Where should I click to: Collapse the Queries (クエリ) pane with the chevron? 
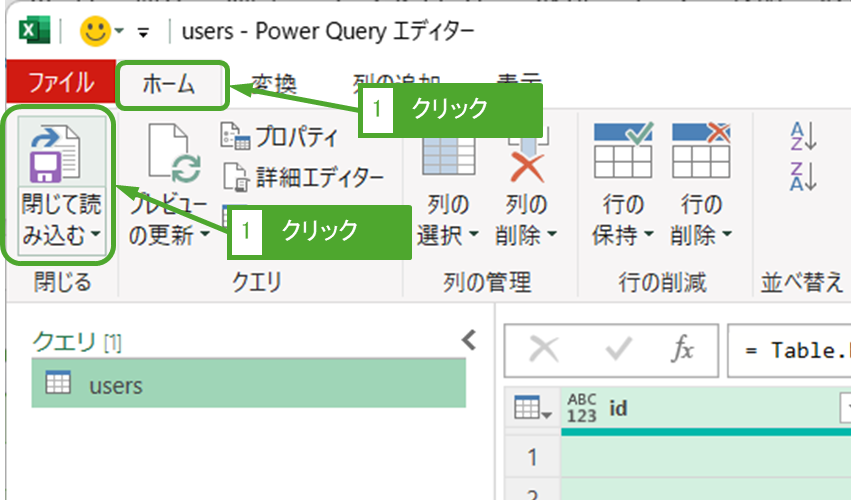(467, 340)
